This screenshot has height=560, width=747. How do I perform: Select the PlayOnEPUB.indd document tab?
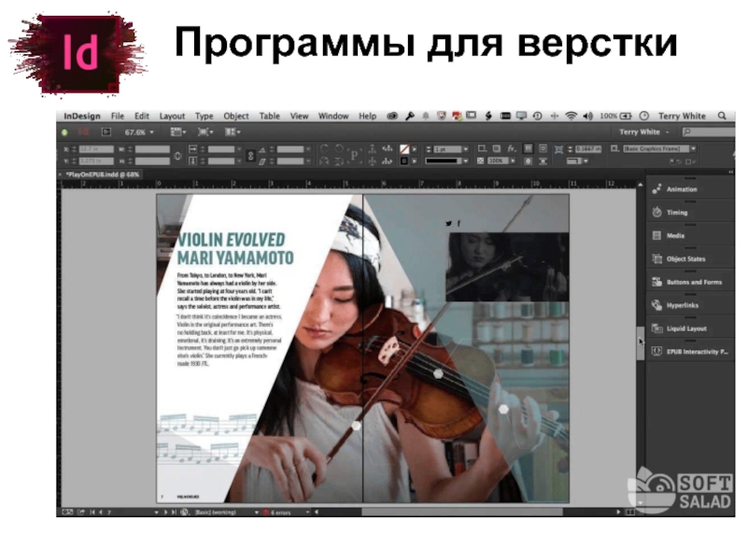(103, 175)
